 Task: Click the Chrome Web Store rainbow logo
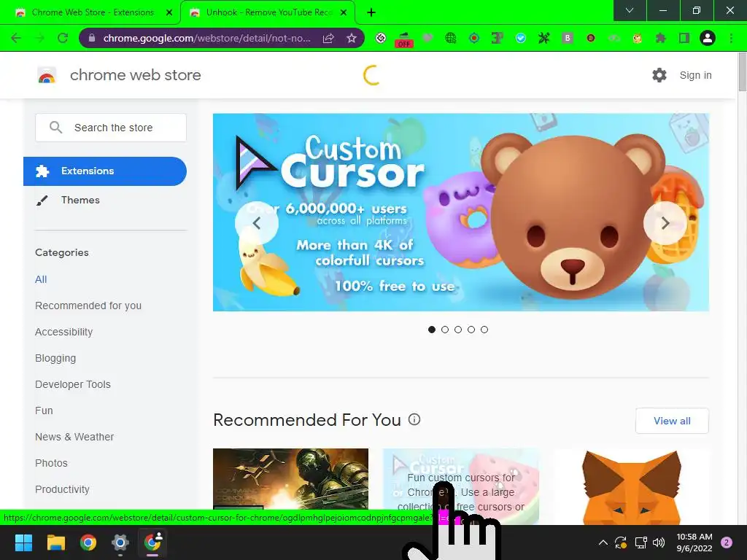(47, 75)
